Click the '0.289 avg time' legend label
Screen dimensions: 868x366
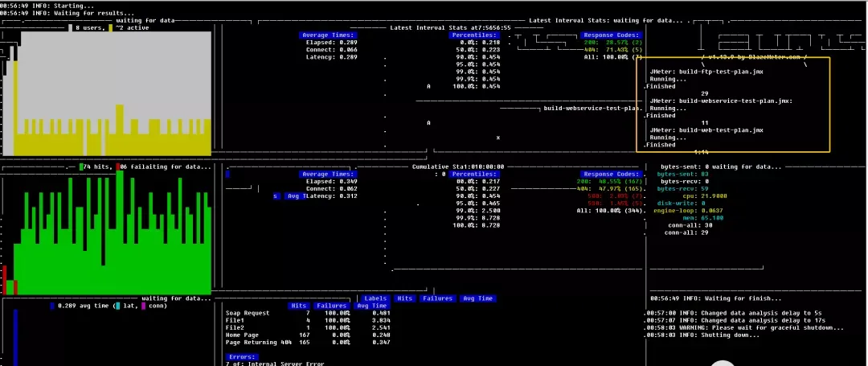(83, 306)
